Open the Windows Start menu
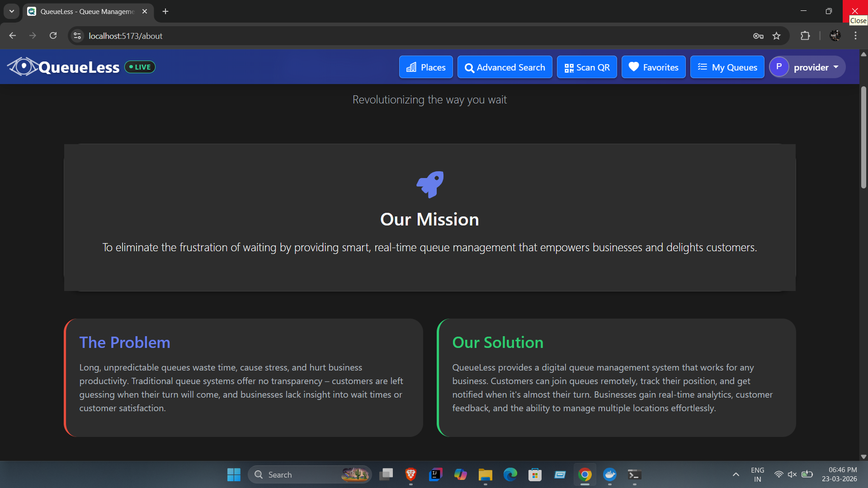This screenshot has width=868, height=488. tap(234, 474)
